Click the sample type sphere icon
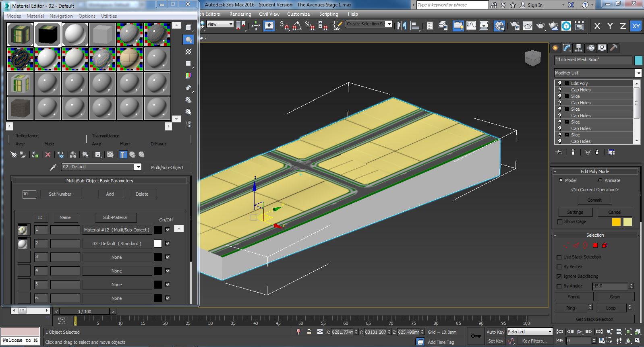The width and height of the screenshot is (644, 347). pos(188,27)
